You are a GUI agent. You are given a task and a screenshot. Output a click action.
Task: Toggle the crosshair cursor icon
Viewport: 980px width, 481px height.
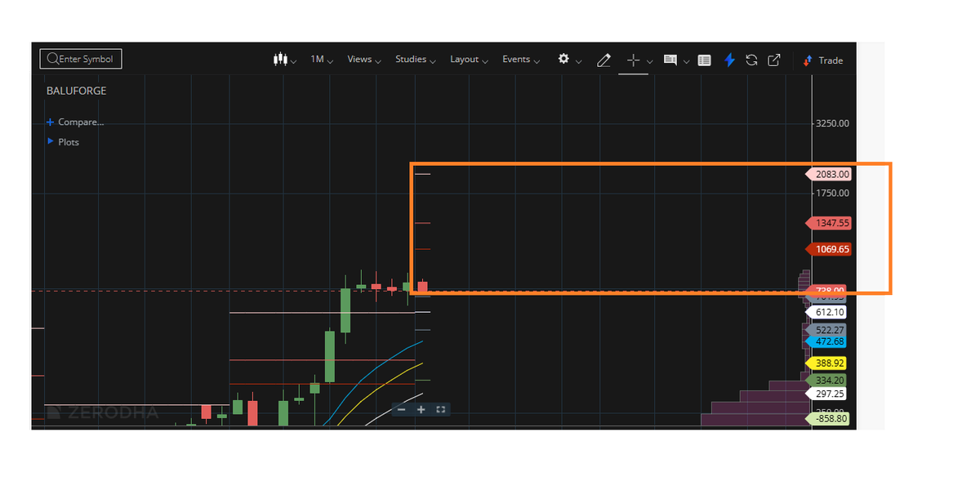point(633,60)
